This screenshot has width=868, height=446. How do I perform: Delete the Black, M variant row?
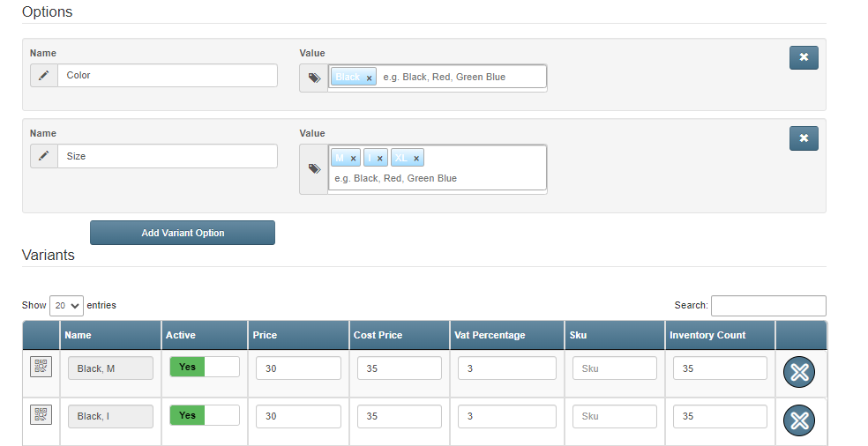tap(799, 372)
